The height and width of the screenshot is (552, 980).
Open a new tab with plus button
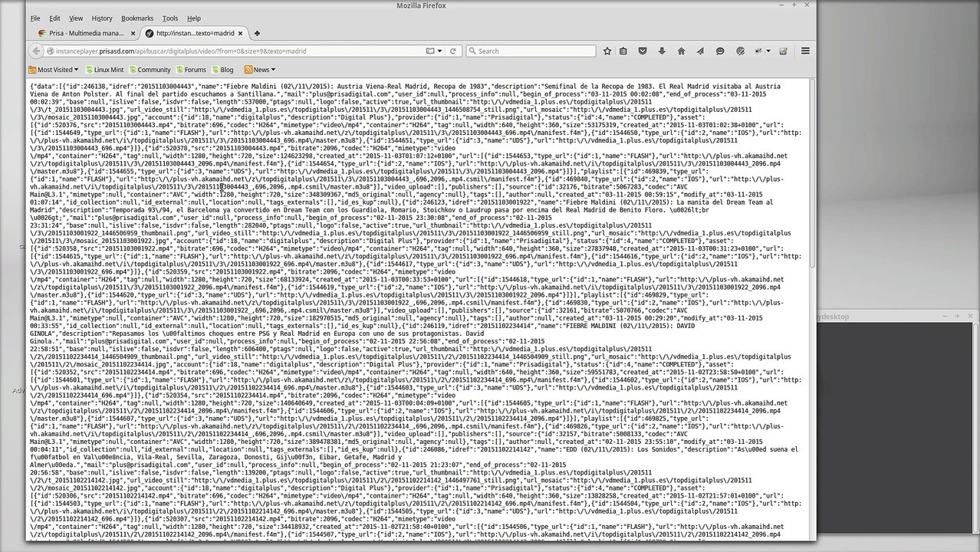(x=257, y=34)
